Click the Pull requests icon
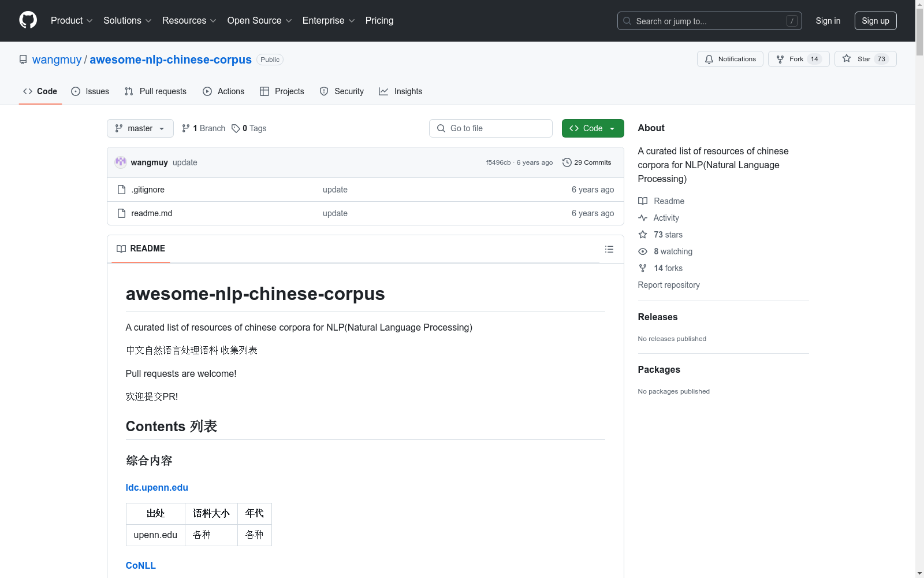This screenshot has width=924, height=578. tap(129, 91)
